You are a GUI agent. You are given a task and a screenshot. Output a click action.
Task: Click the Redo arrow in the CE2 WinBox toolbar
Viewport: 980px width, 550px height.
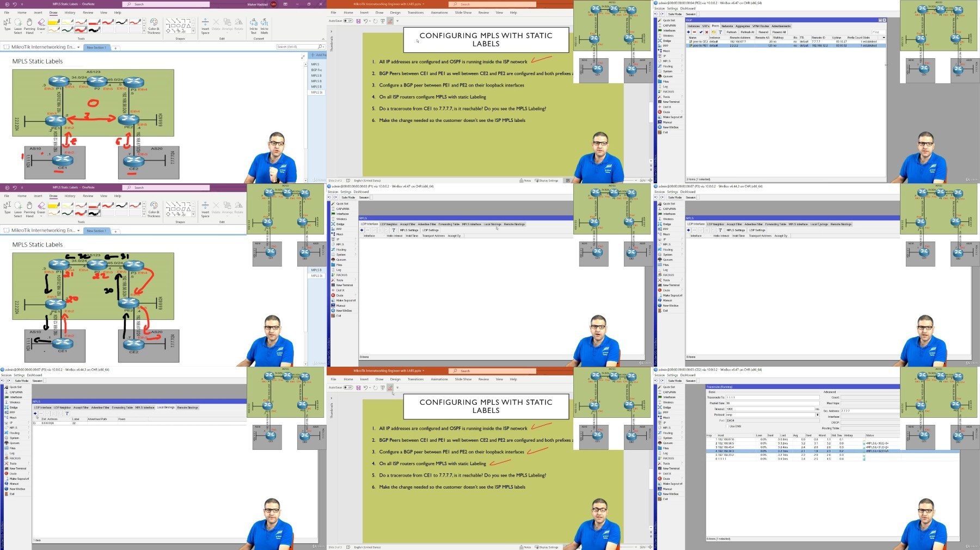[x=662, y=381]
